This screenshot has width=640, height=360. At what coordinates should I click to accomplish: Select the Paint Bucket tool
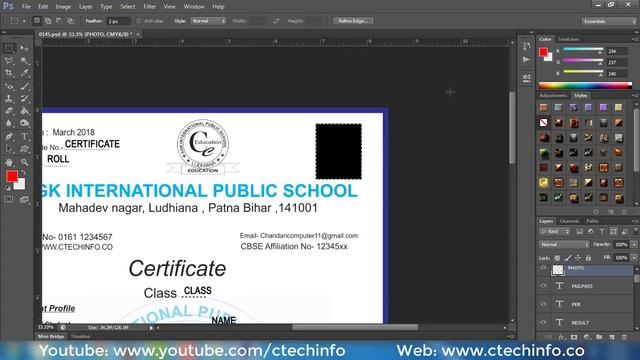(24, 111)
